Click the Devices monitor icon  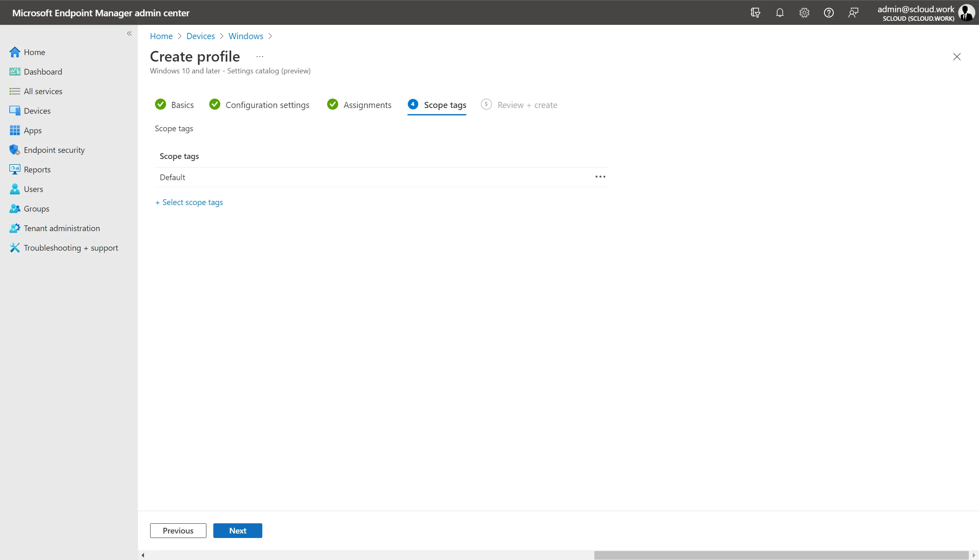coord(15,111)
